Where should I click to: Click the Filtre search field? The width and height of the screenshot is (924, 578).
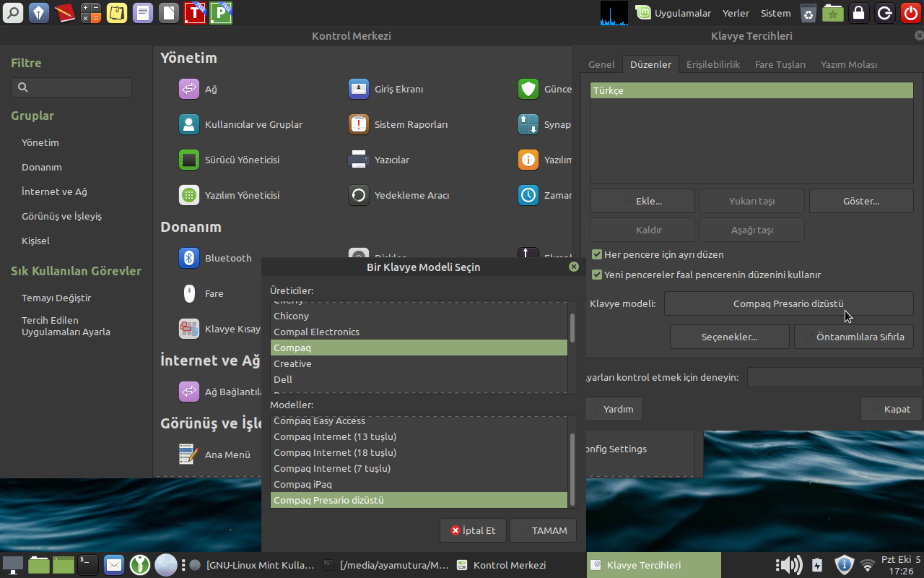point(71,87)
